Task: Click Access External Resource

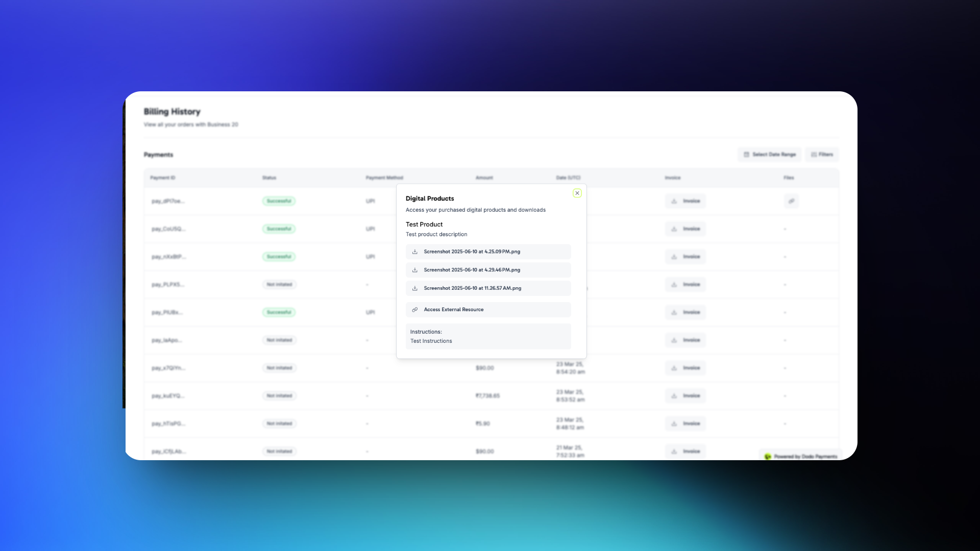Action: (453, 310)
